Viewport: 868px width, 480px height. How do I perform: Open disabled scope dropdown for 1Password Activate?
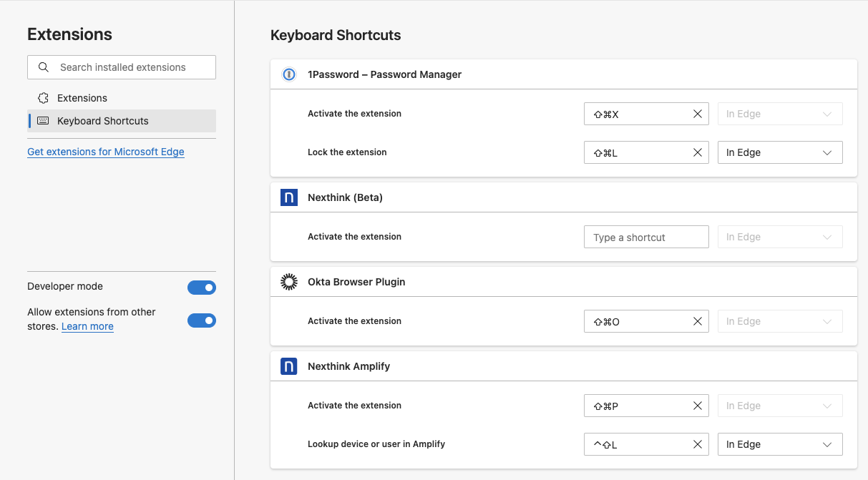click(x=780, y=114)
